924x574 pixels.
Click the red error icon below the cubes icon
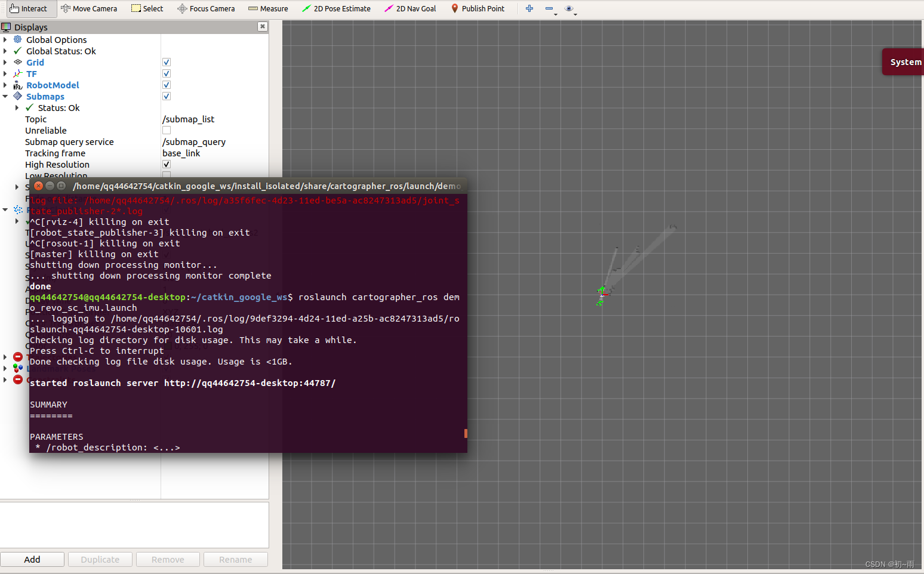[18, 379]
